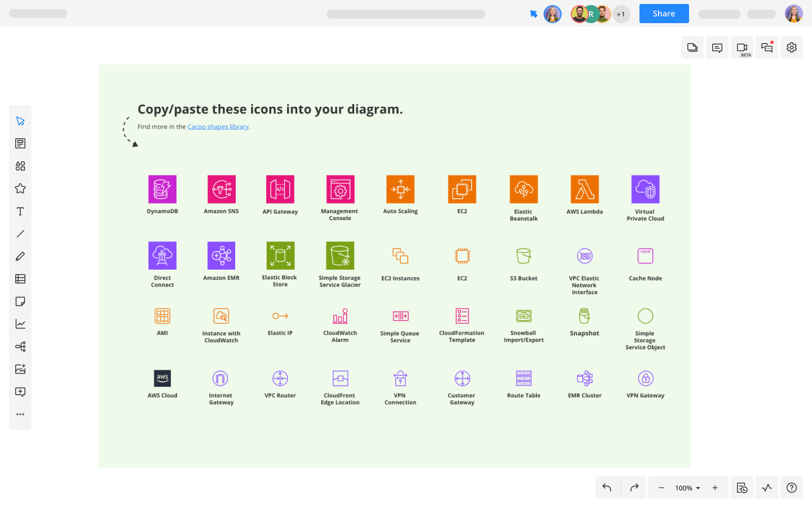
Task: Select the Snapshot icon
Action: tap(585, 316)
